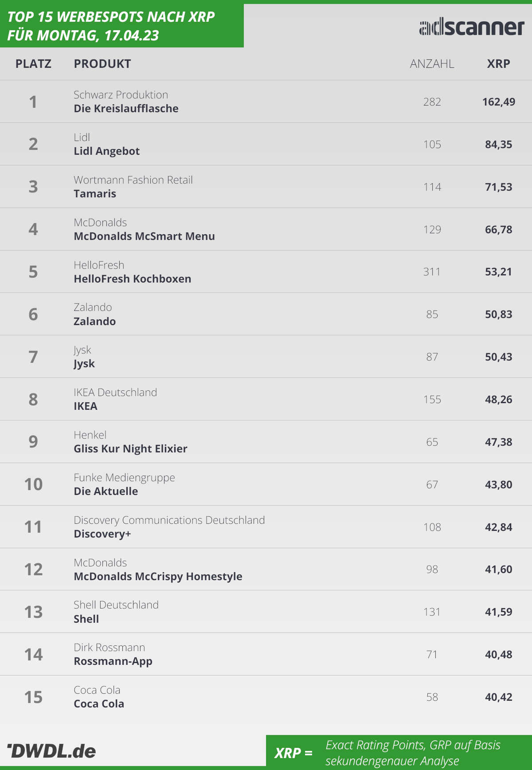Click the IKEA product name
The width and height of the screenshot is (532, 770).
tap(85, 406)
